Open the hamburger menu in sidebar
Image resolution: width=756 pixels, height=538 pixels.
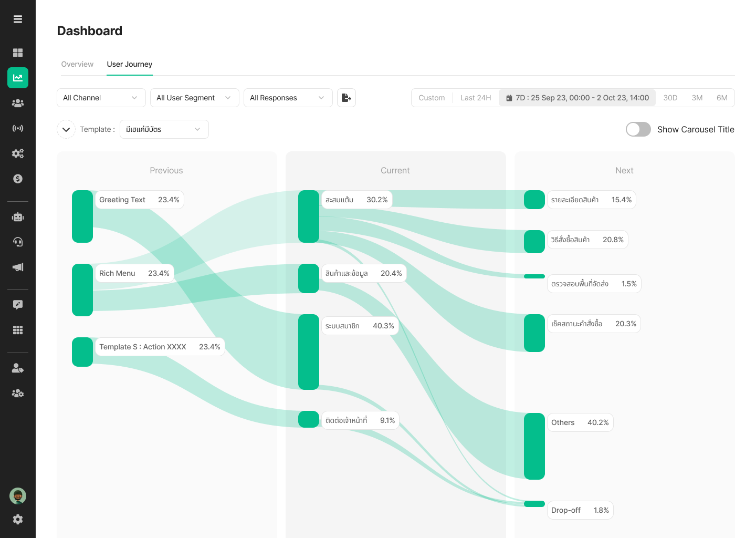18,19
